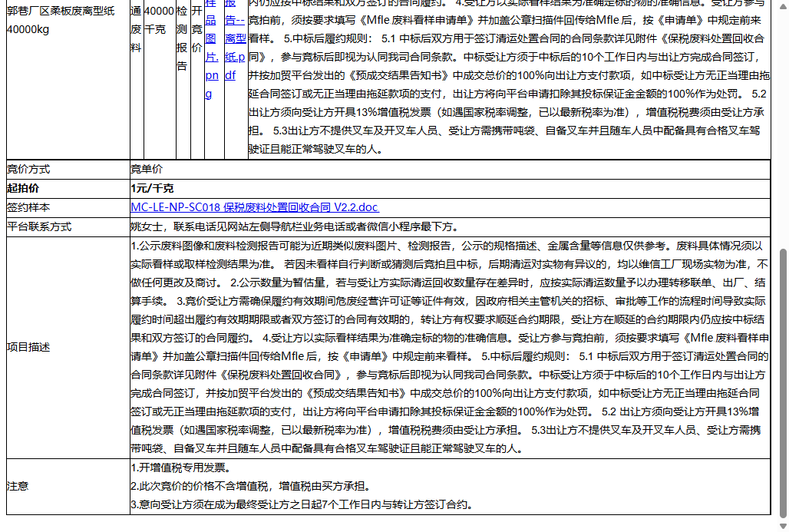789x532 pixels.
Task: Open MC-LE-NP-SC018 保税废料处置回收合同 V2.2.doc link
Action: click(255, 207)
